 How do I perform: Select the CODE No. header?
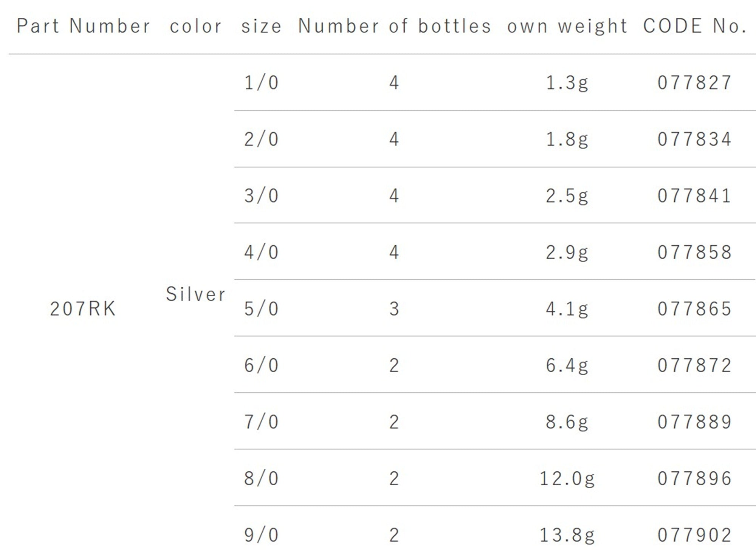(695, 26)
